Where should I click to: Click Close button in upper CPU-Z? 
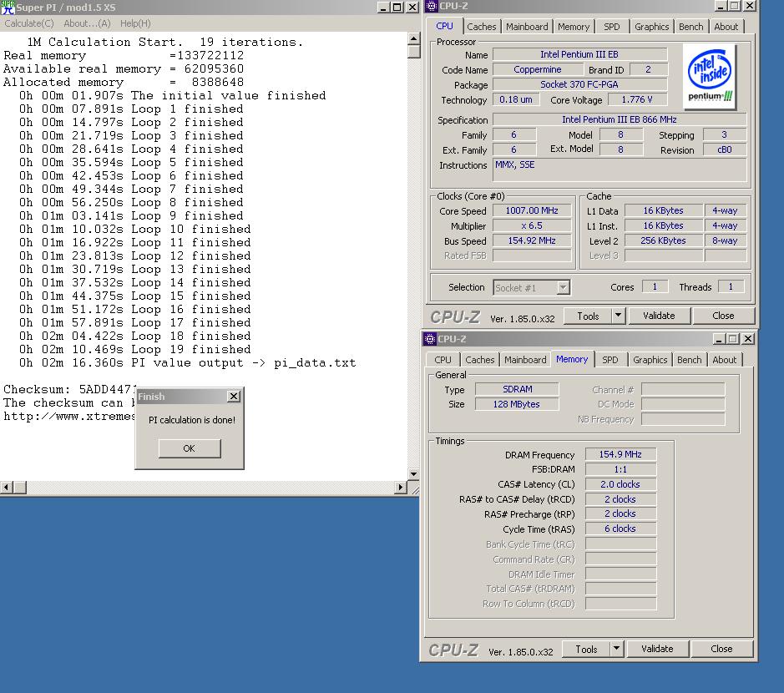click(723, 316)
